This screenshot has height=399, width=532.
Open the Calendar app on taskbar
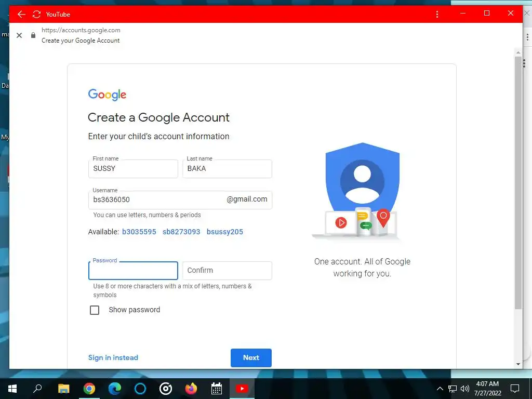point(217,389)
